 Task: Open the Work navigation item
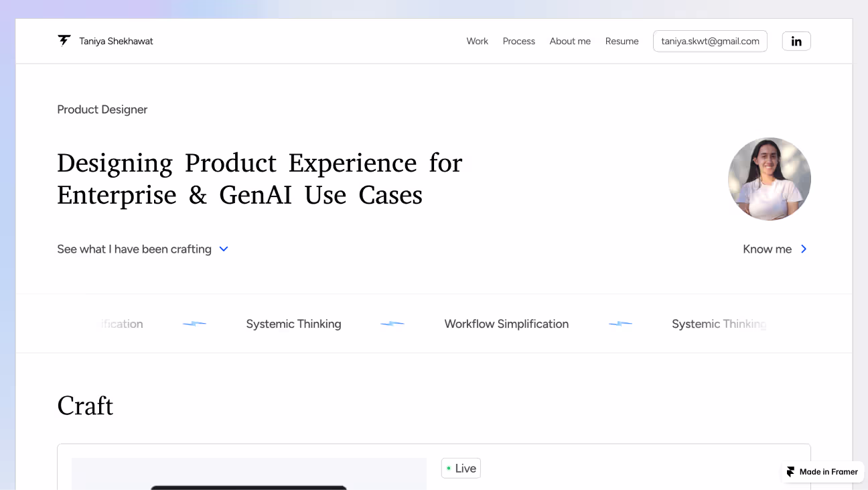point(477,41)
